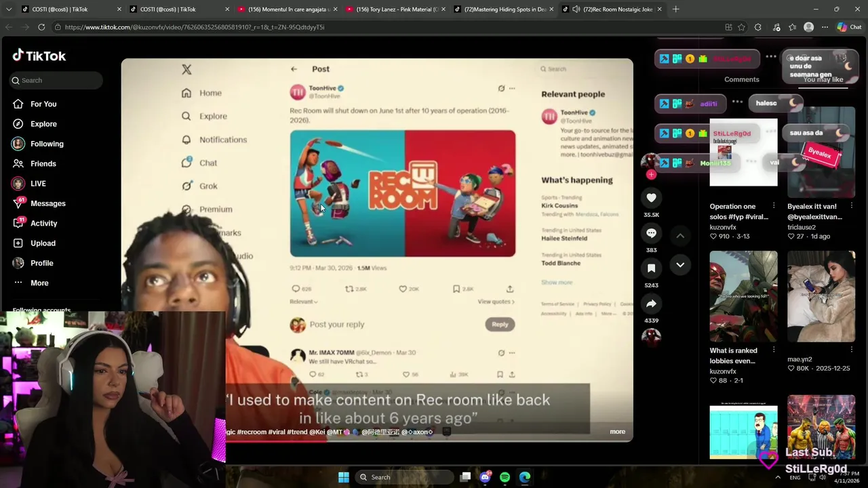The height and width of the screenshot is (488, 868).
Task: Open Discord from the taskbar
Action: point(485,477)
